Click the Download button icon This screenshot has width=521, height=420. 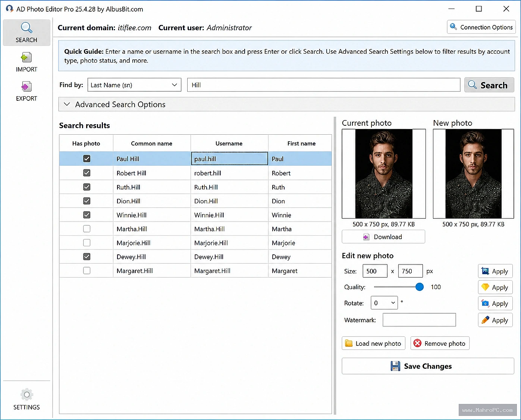coord(367,237)
